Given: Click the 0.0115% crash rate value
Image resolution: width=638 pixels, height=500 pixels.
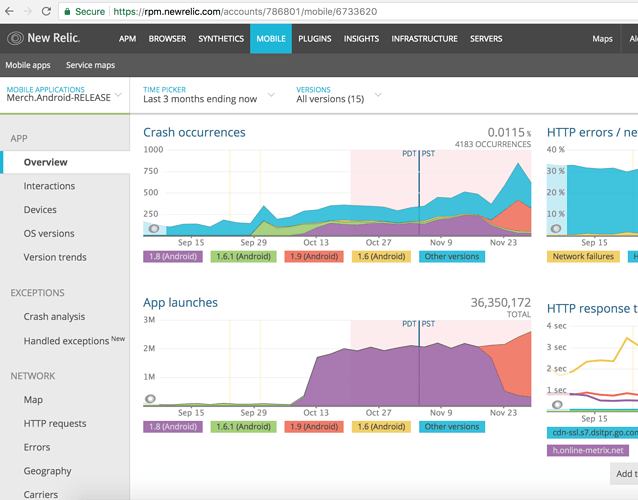Looking at the screenshot, I should [509, 133].
